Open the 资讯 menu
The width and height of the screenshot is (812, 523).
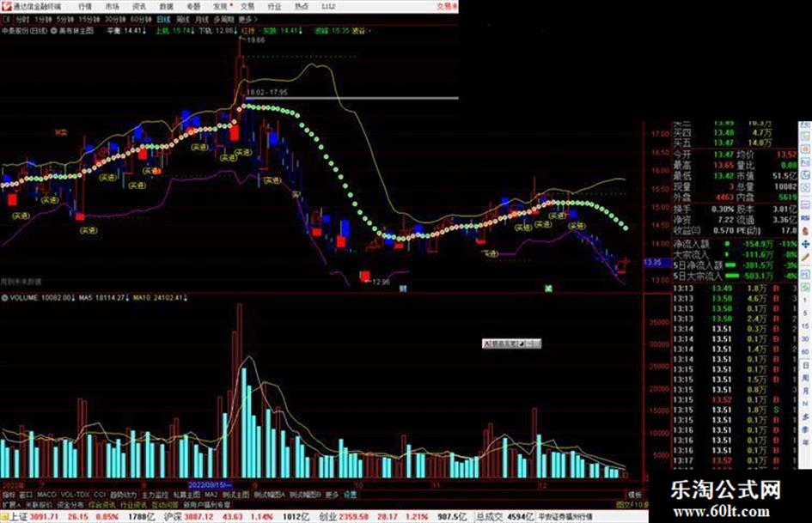pos(139,7)
